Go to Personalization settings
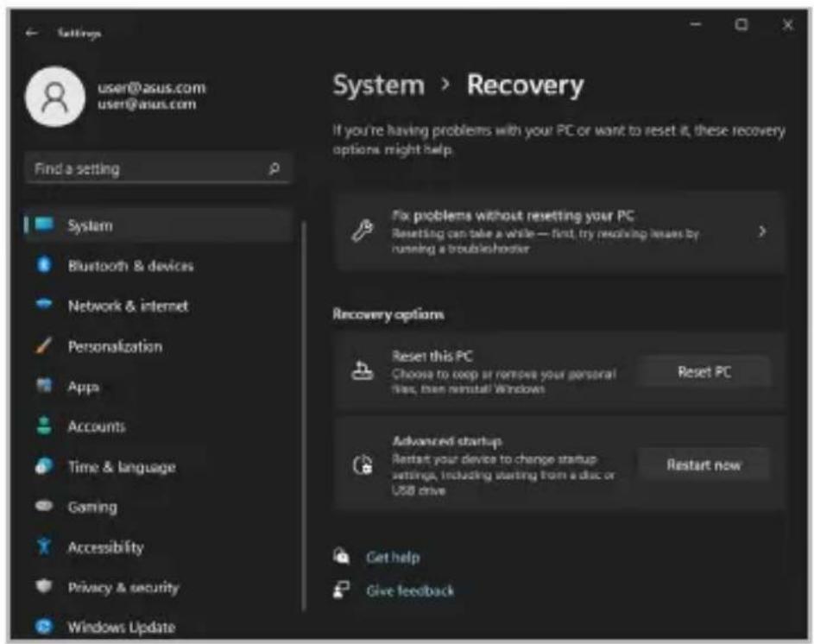 click(x=158, y=346)
